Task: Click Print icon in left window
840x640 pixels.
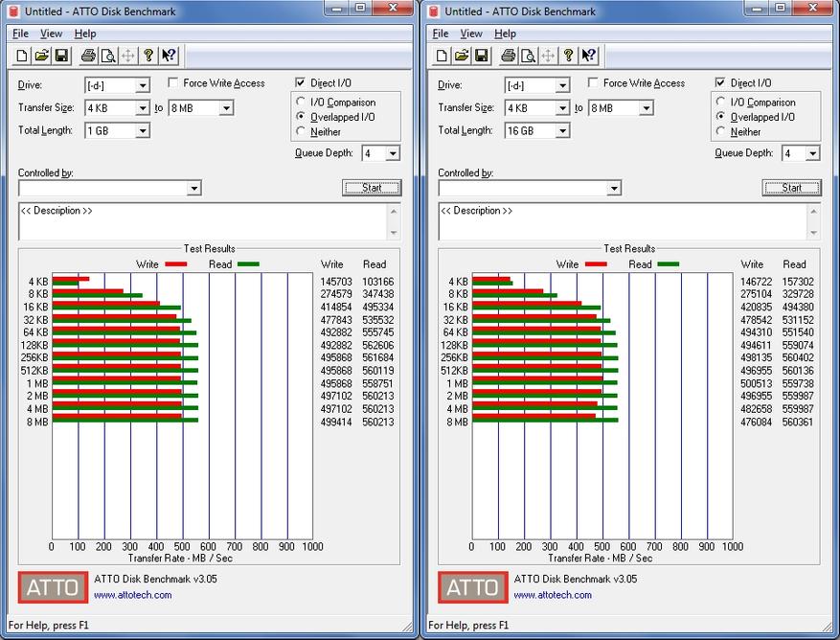Action: (88, 56)
